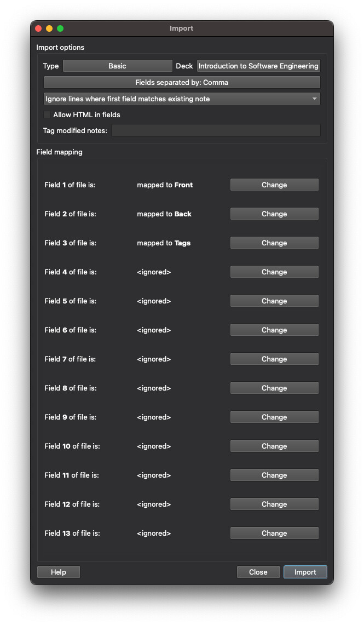
Task: Change mapping for ignored Field 8
Action: click(274, 388)
